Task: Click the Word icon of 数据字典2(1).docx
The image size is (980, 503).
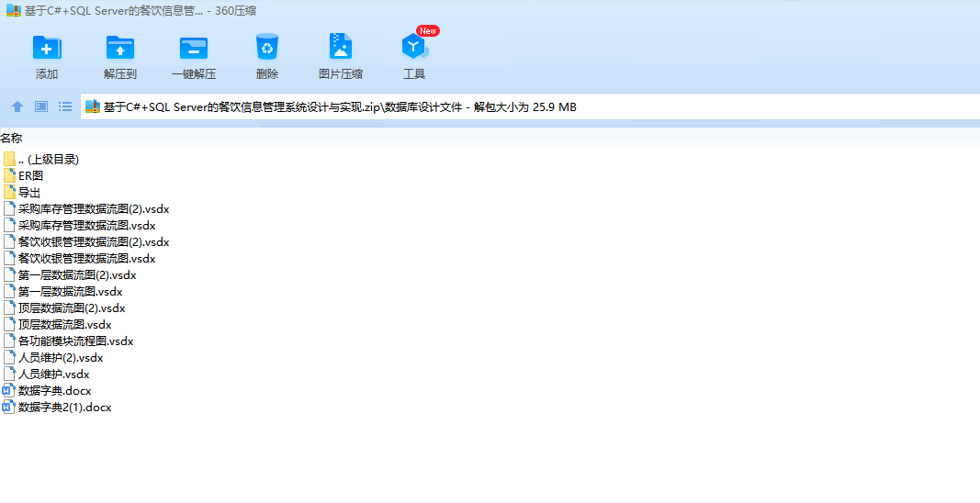Action: pos(8,408)
